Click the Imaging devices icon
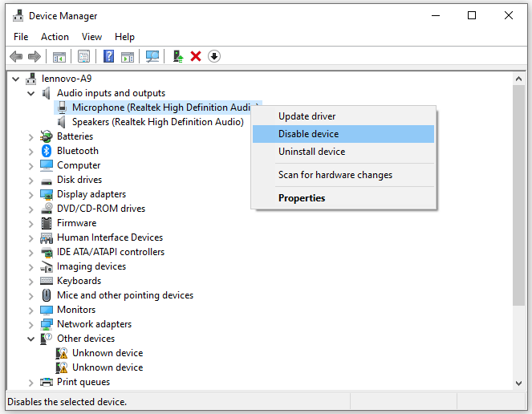 pyautogui.click(x=47, y=266)
